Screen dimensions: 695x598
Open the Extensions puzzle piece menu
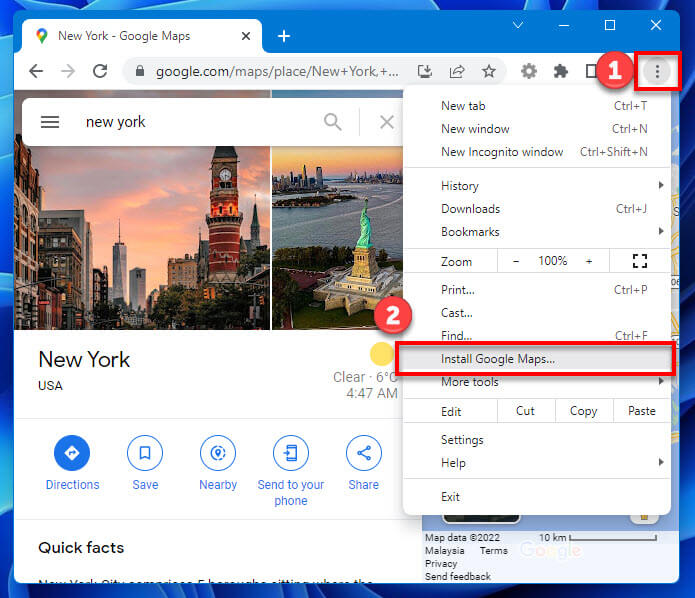(561, 71)
